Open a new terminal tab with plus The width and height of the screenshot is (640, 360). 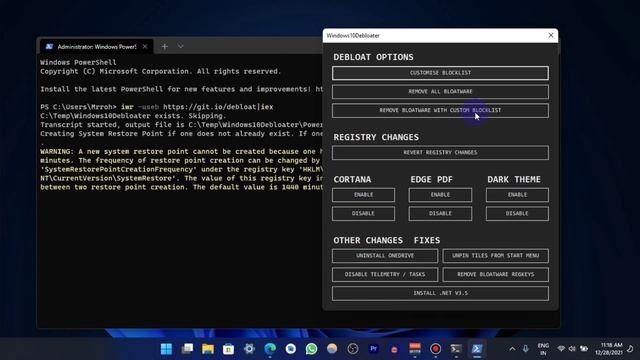164,47
